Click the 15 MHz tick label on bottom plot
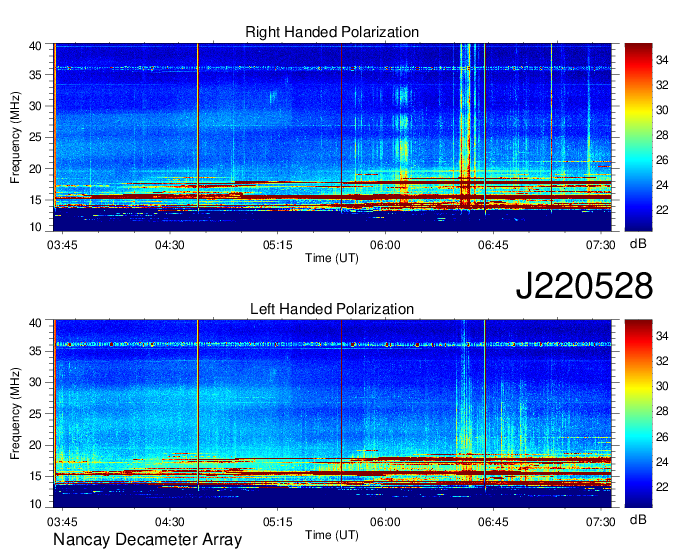 tap(35, 477)
